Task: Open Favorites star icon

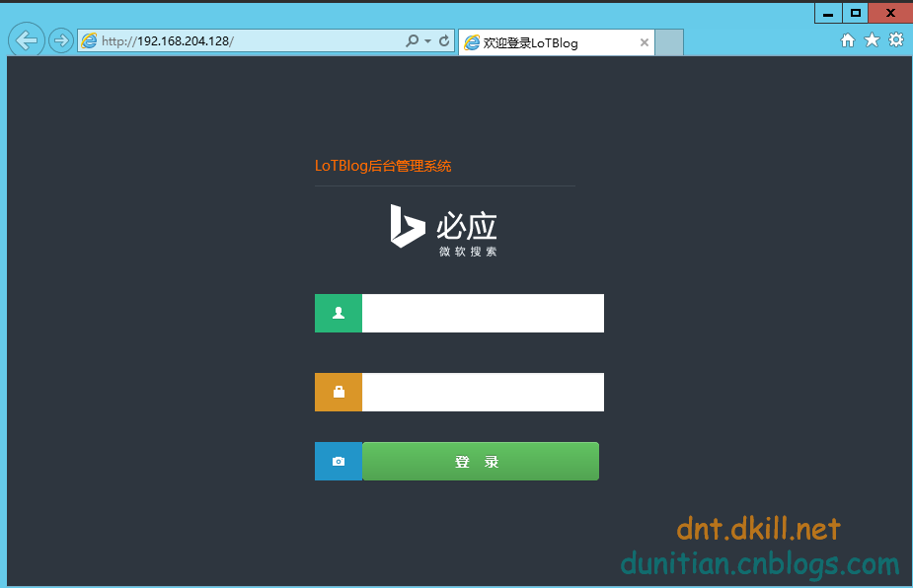Action: click(x=872, y=40)
